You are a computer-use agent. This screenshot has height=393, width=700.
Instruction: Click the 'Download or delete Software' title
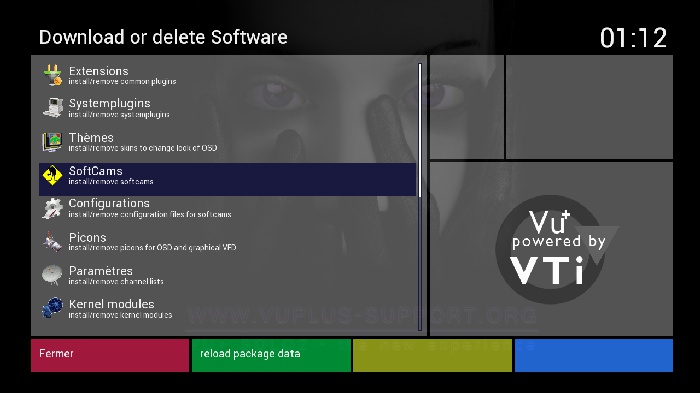point(163,38)
